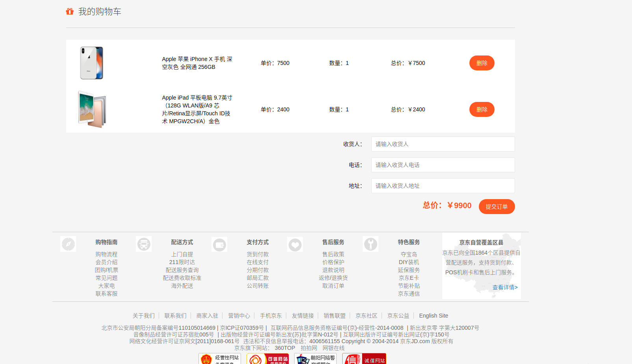
Task: Open the 取消订单 link
Action: click(x=333, y=286)
